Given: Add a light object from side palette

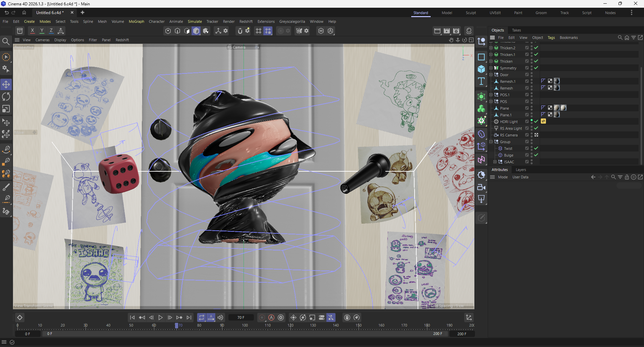Looking at the screenshot, I should [481, 199].
